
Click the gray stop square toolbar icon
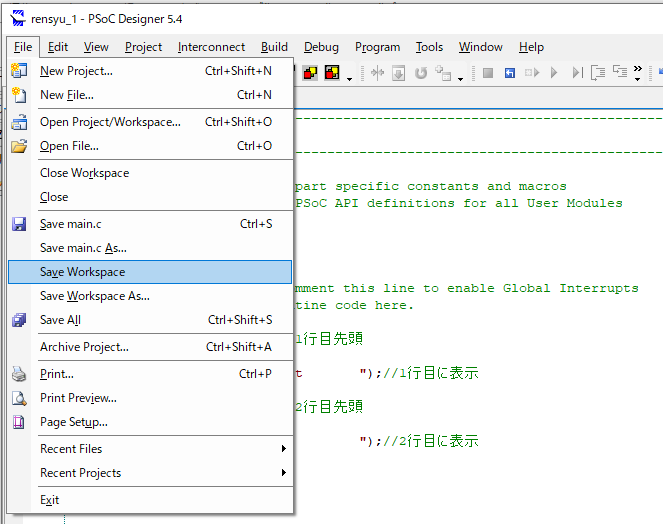[x=488, y=73]
